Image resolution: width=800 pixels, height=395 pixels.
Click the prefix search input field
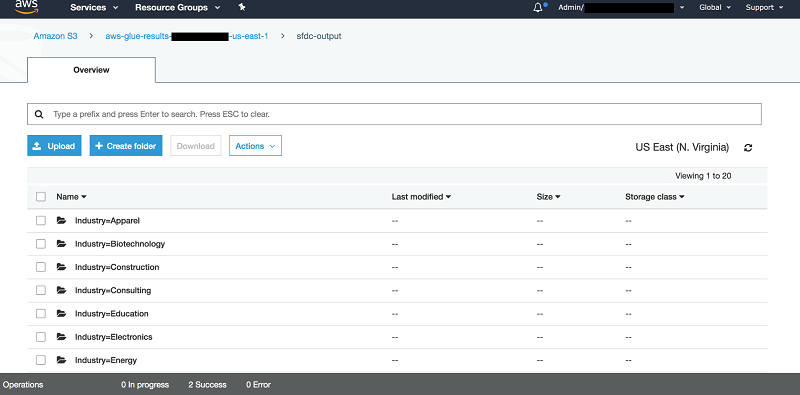point(394,114)
